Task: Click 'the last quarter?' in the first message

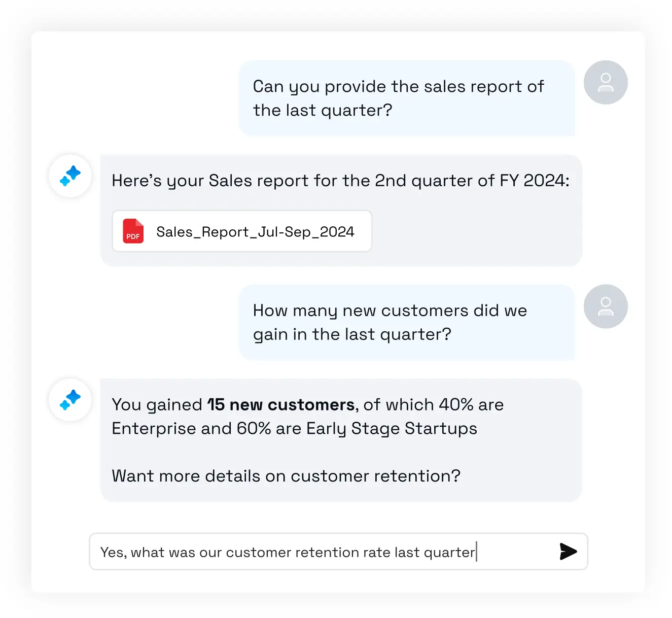Action: click(323, 110)
